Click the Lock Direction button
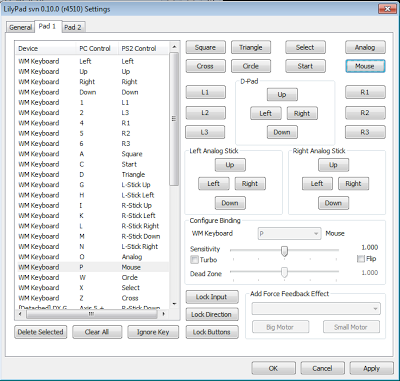 [x=212, y=314]
